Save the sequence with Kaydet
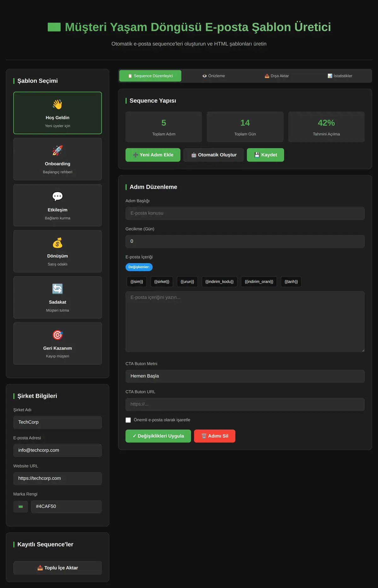 [265, 155]
